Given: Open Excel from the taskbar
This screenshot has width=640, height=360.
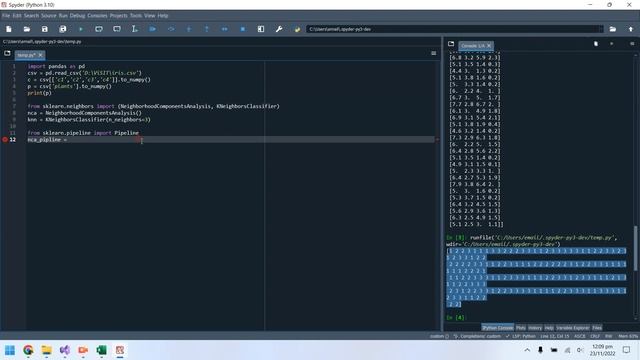Looking at the screenshot, I should pyautogui.click(x=101, y=350).
